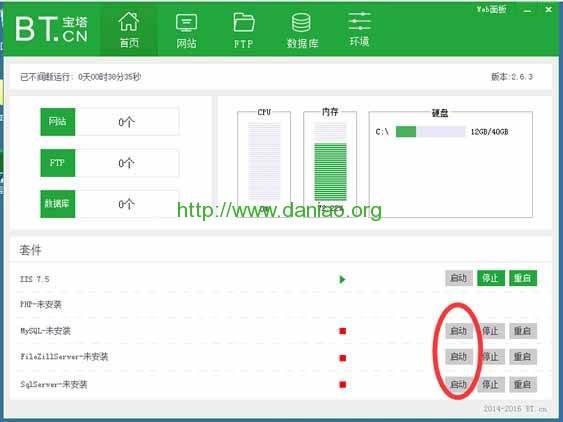The image size is (563, 422).
Task: Open the FTP tab in the navigation bar
Action: pos(244,31)
